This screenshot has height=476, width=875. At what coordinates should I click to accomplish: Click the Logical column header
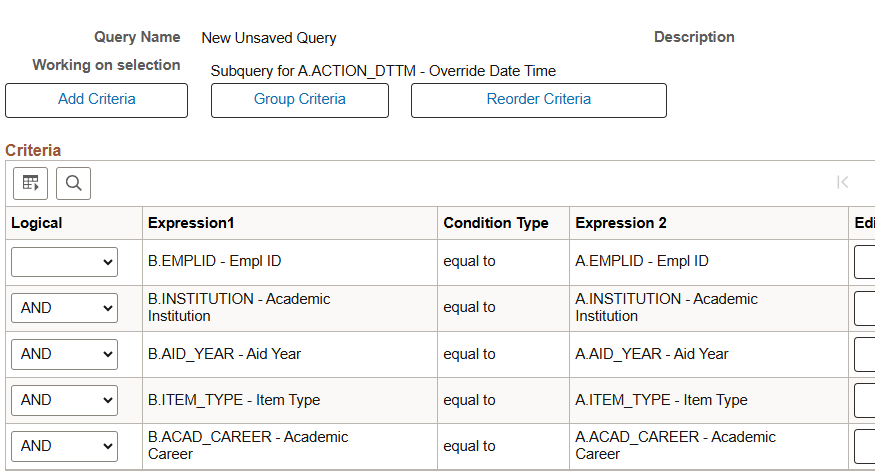37,223
